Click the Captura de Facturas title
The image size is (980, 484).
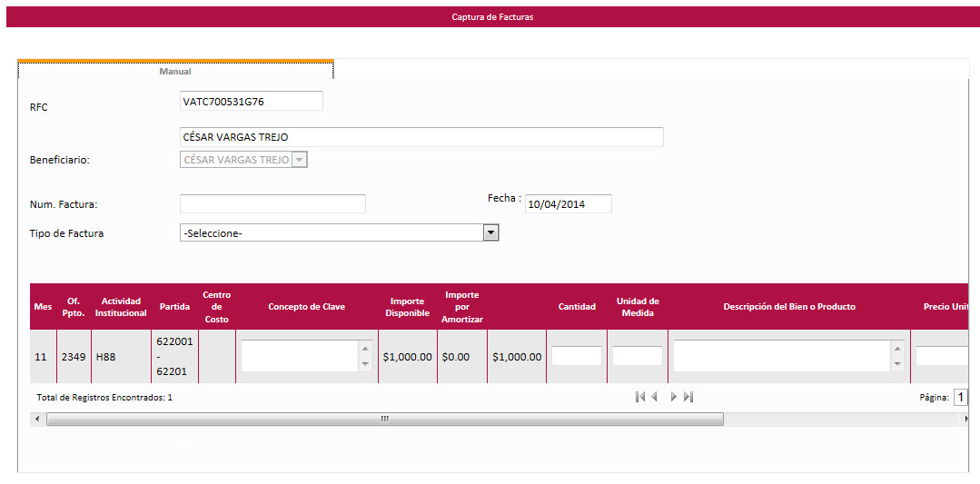[492, 17]
